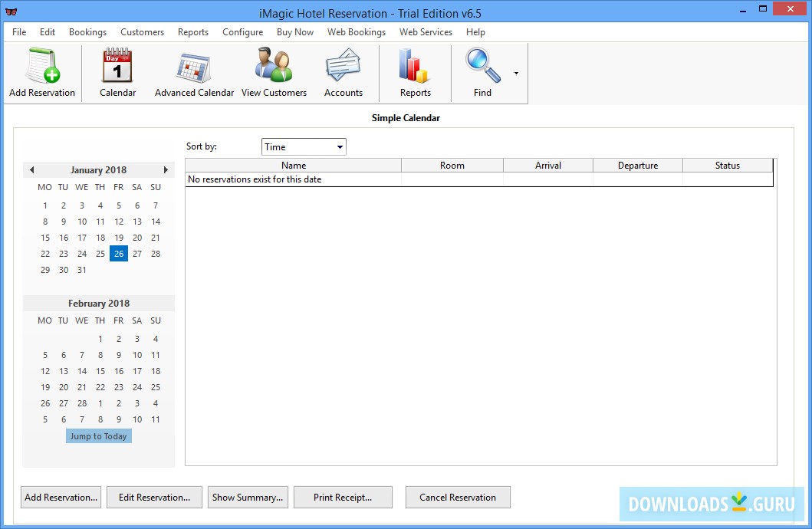Navigate to the next month
This screenshot has width=812, height=529.
[166, 169]
